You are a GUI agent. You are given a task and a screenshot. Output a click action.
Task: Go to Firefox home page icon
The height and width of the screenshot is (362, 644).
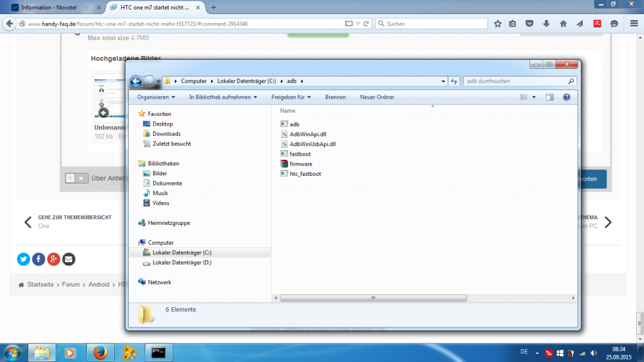[x=563, y=24]
